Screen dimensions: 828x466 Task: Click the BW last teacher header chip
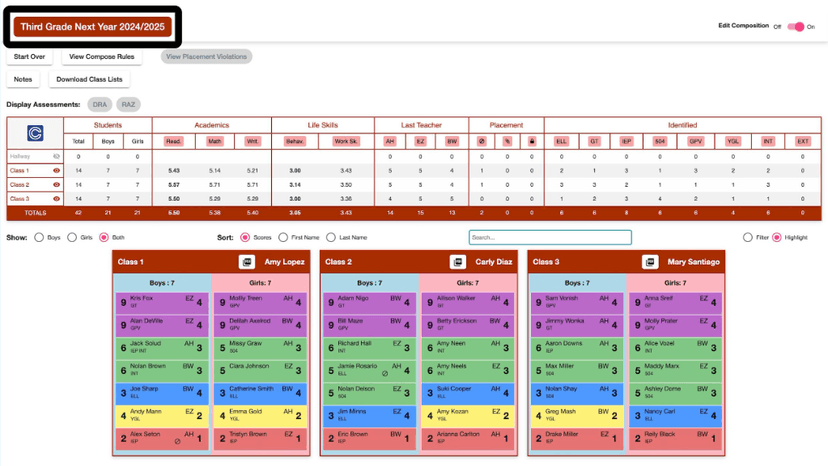pyautogui.click(x=451, y=141)
